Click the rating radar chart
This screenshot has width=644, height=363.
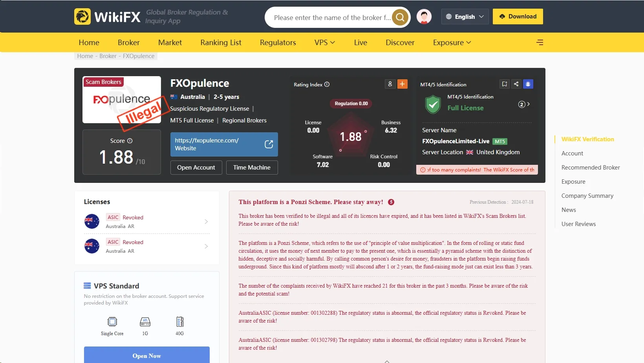350,135
